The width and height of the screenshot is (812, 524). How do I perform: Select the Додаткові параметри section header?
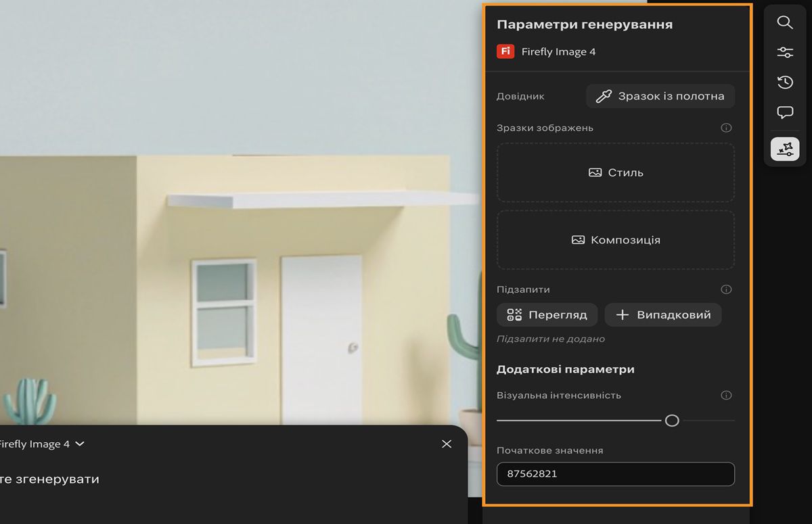(x=566, y=368)
